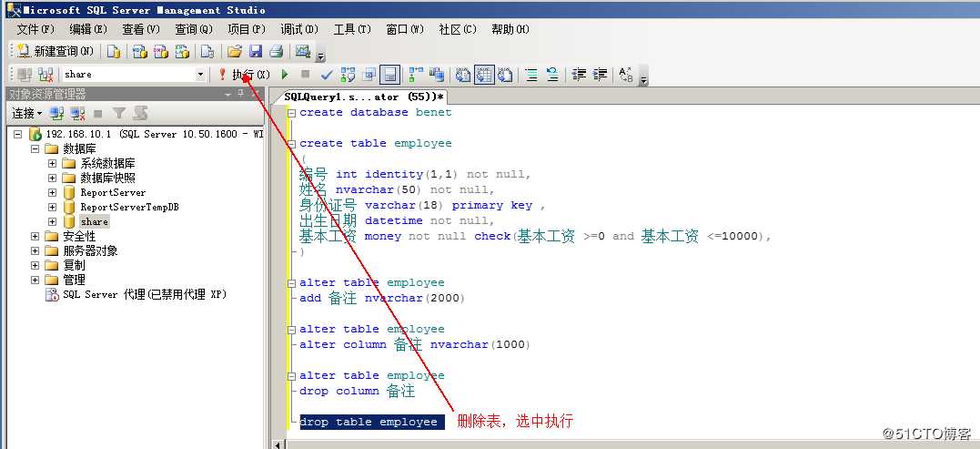Viewport: 980px width, 449px height.
Task: Expand the share database node
Action: 52,221
